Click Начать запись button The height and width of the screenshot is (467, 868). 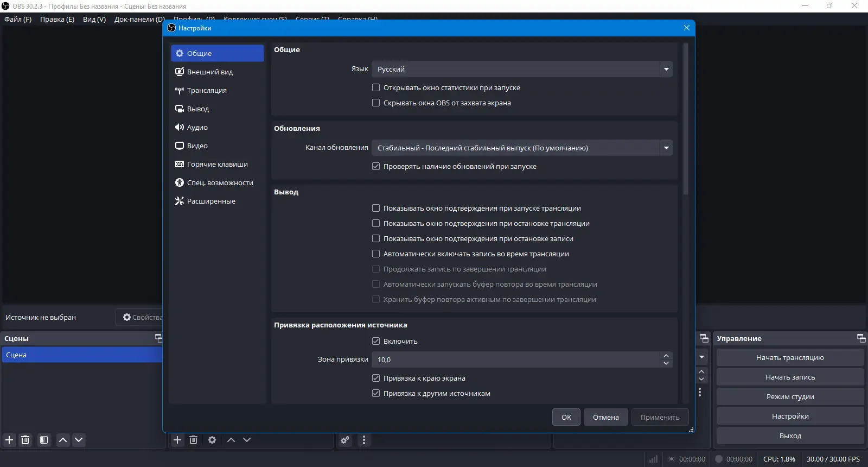790,377
